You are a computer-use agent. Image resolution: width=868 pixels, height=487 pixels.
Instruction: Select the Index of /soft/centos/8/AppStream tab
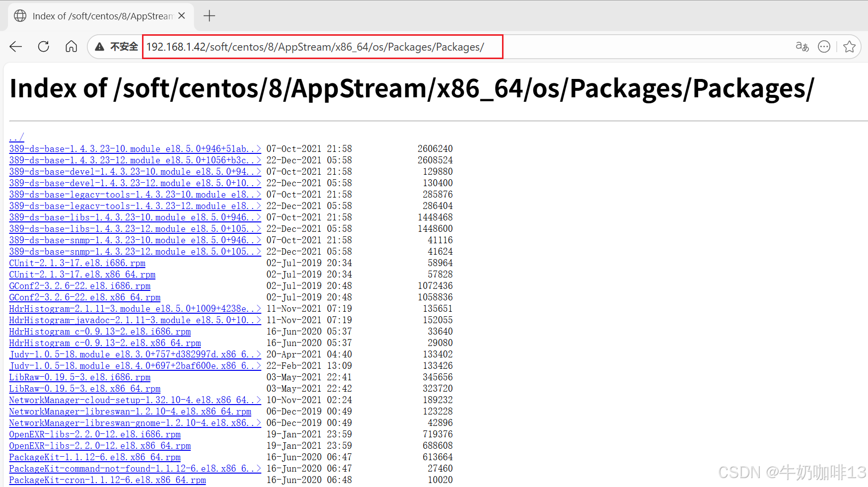[x=101, y=16]
